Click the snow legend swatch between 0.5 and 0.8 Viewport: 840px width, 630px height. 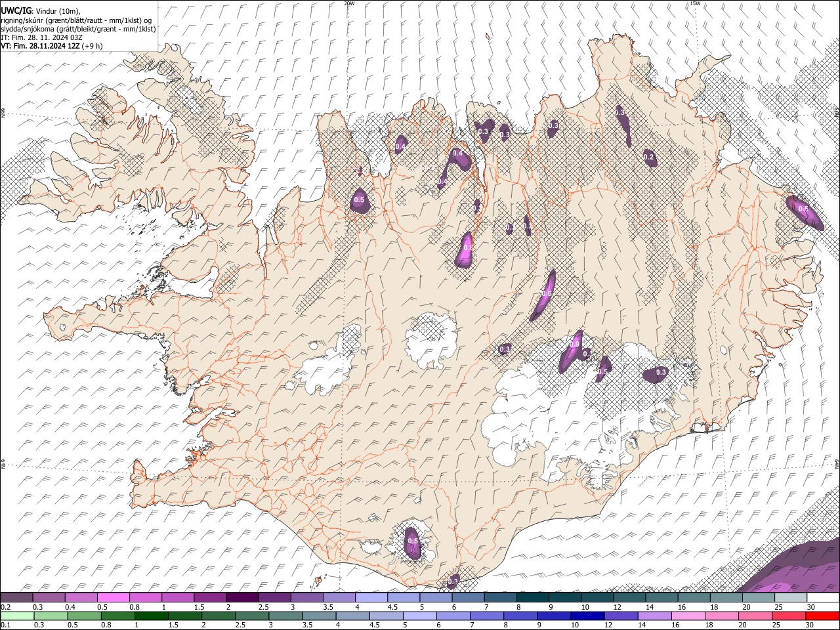pos(113,598)
